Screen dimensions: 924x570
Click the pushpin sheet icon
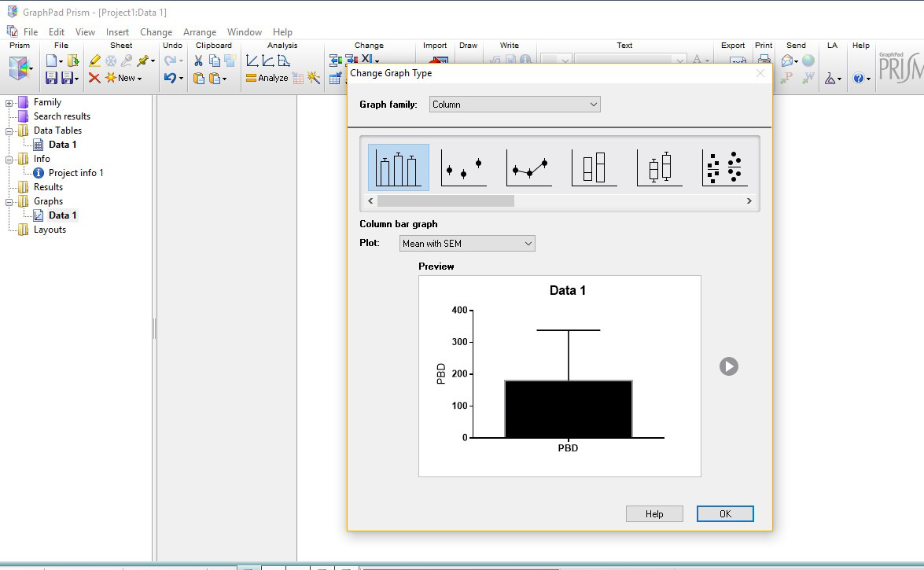click(x=143, y=61)
